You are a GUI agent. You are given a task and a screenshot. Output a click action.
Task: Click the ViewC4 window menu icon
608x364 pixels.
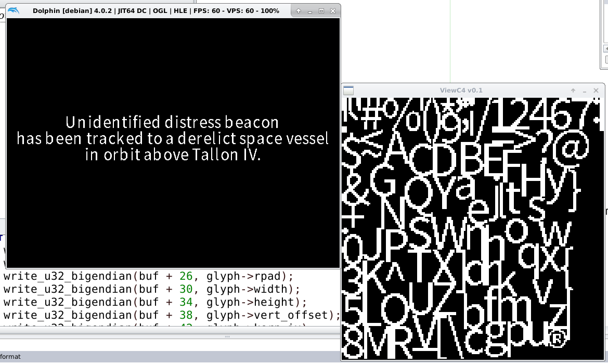[x=348, y=90]
